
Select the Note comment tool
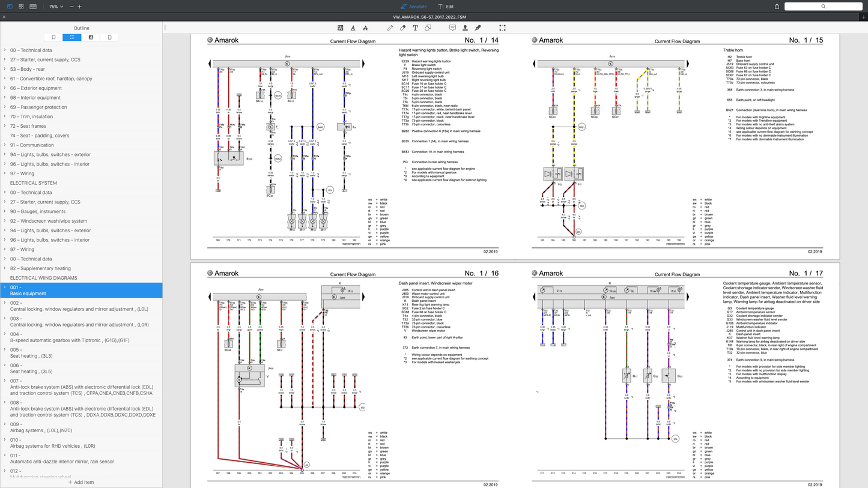pyautogui.click(x=452, y=28)
